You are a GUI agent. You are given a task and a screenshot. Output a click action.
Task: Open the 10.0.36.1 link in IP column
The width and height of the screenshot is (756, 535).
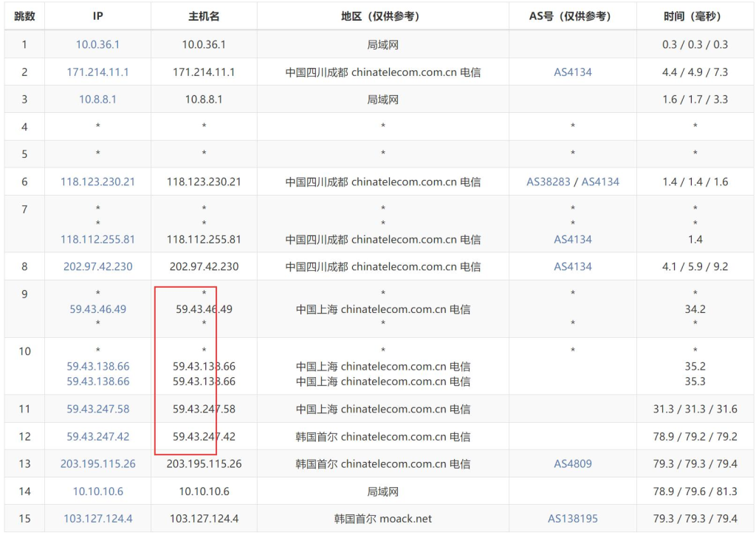coord(97,44)
